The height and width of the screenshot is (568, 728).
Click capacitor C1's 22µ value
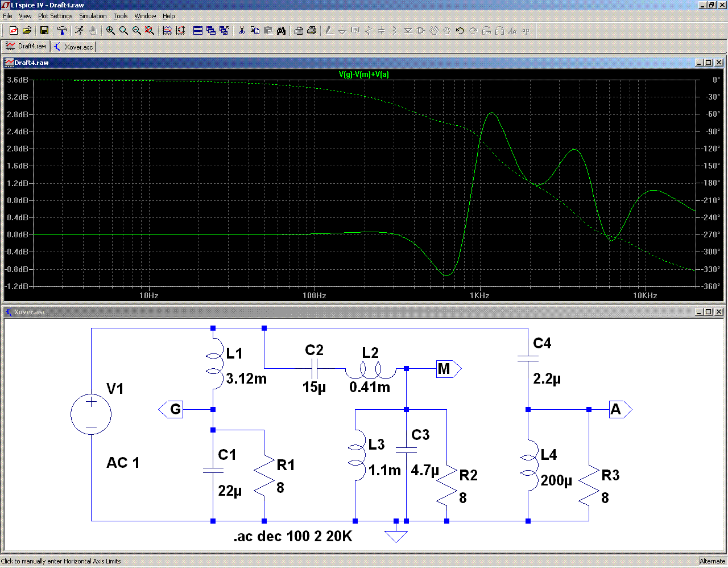click(230, 491)
